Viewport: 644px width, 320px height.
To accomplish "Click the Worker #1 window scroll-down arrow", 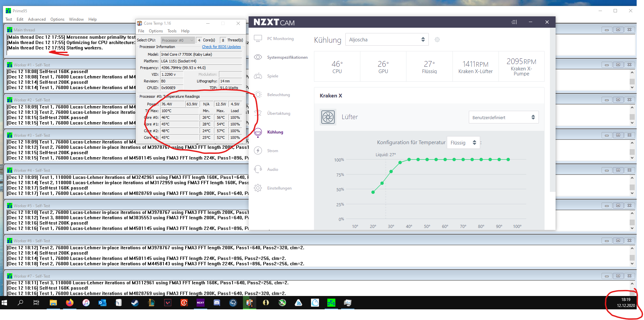I will (x=632, y=88).
